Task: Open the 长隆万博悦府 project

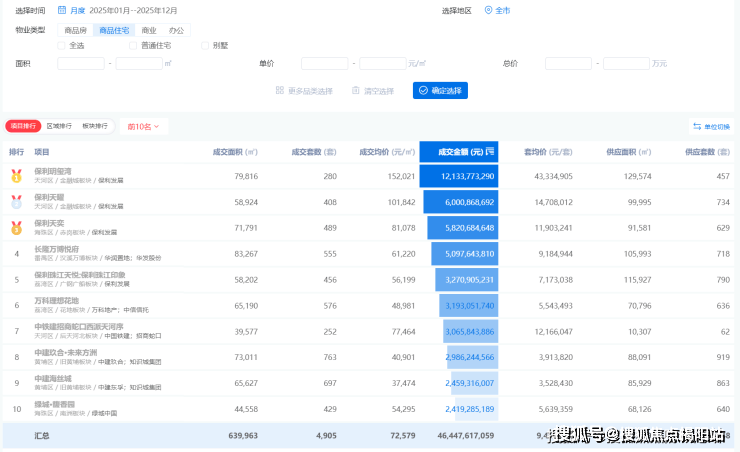Action: tap(57, 249)
